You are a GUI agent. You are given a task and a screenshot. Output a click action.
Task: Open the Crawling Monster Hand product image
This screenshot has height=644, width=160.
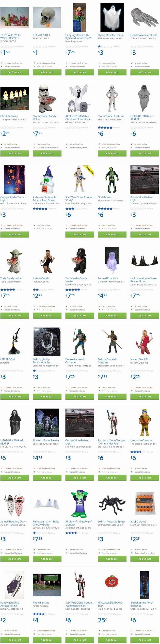(x=144, y=17)
